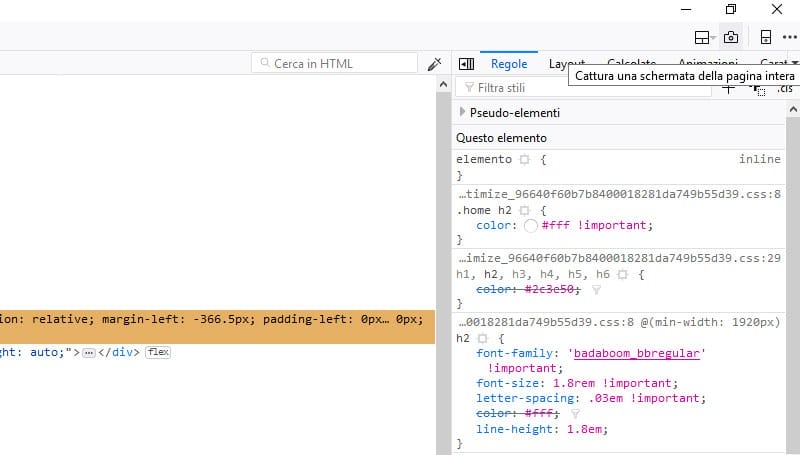The width and height of the screenshot is (800, 455).
Task: Open the DevTools three-dots options menu
Action: click(x=790, y=37)
